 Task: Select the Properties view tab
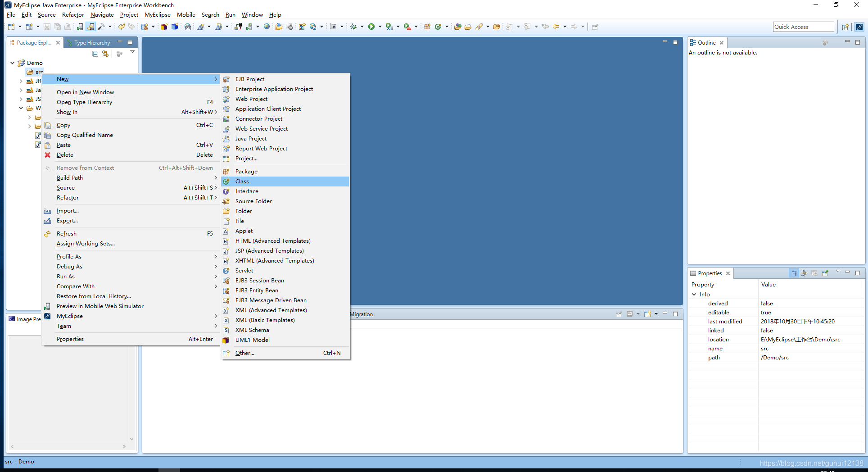point(710,273)
